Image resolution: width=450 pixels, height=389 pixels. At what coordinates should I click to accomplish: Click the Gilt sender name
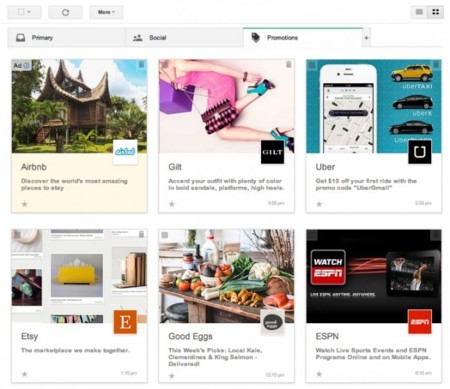coord(175,167)
